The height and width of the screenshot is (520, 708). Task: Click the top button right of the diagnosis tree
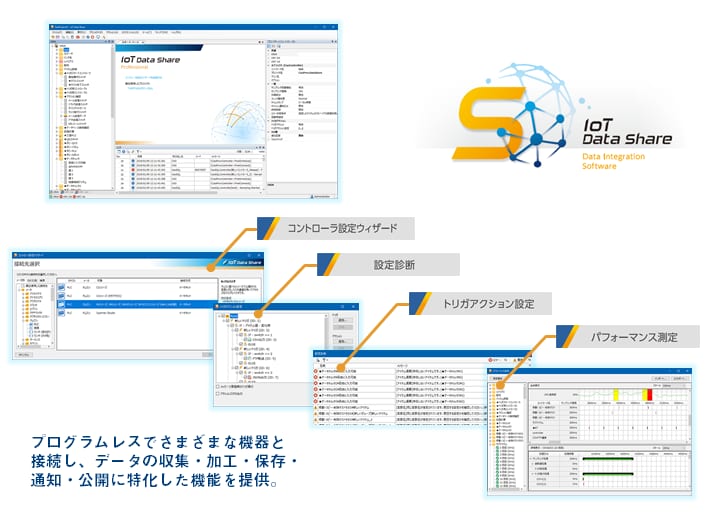343,320
